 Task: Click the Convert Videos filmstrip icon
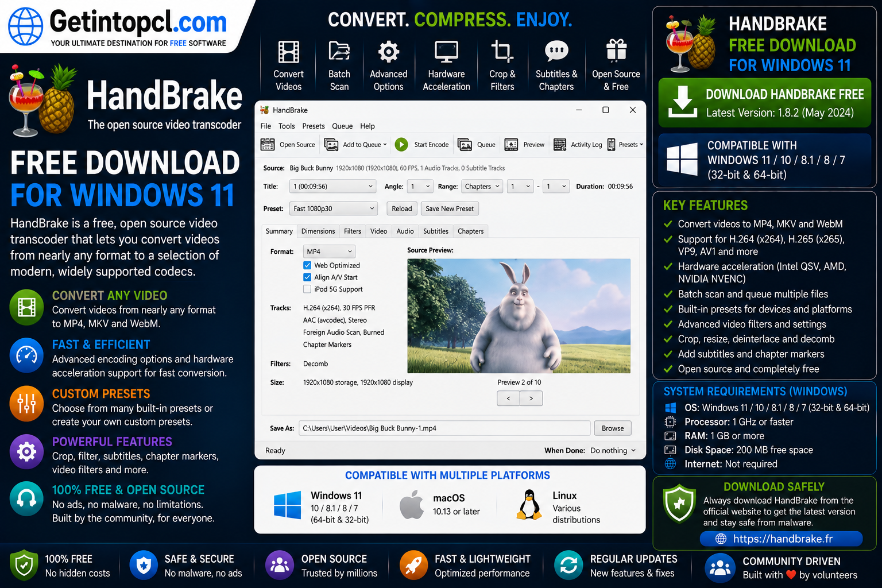coord(288,52)
